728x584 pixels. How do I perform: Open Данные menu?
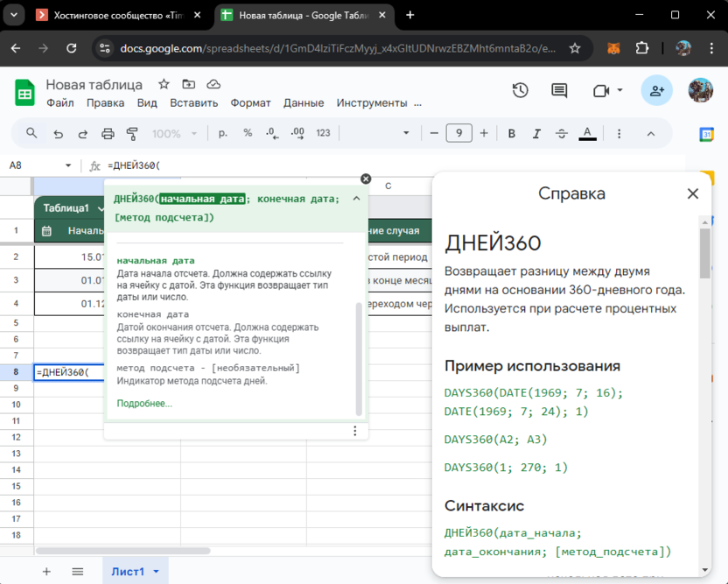(304, 103)
